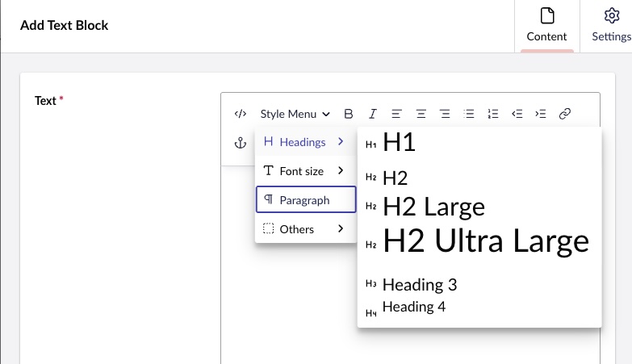Screen dimensions: 632x364
Task: Expand the Font size submenu
Action: coord(306,171)
